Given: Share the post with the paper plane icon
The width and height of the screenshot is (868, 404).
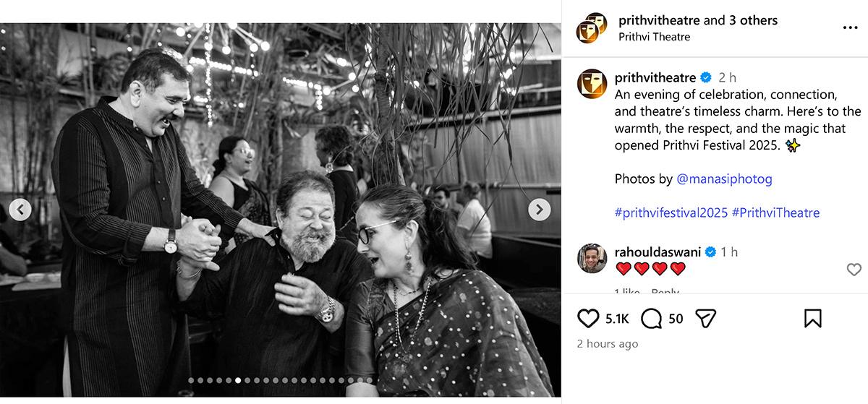Looking at the screenshot, I should (705, 318).
